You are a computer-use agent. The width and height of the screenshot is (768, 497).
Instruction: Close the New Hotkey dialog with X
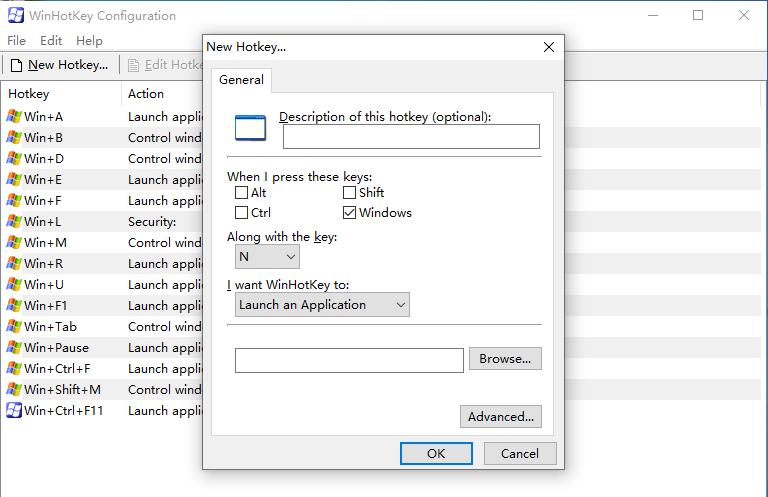(549, 47)
